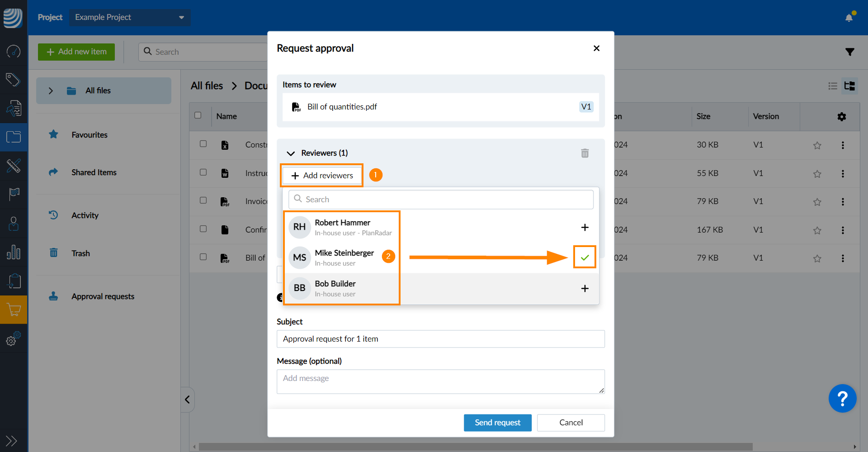Open the filter funnel icon
Viewport: 868px width, 452px height.
click(849, 52)
